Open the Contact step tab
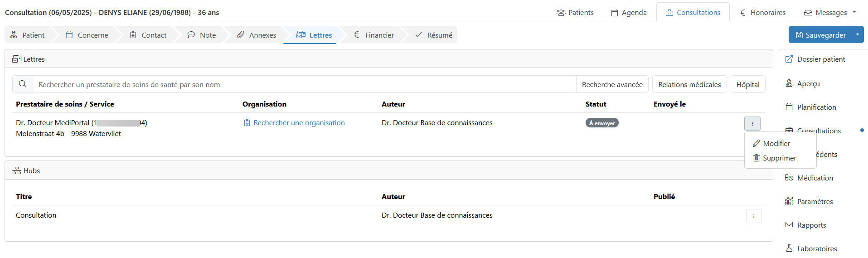Viewport: 868px width, 258px height. tap(148, 35)
